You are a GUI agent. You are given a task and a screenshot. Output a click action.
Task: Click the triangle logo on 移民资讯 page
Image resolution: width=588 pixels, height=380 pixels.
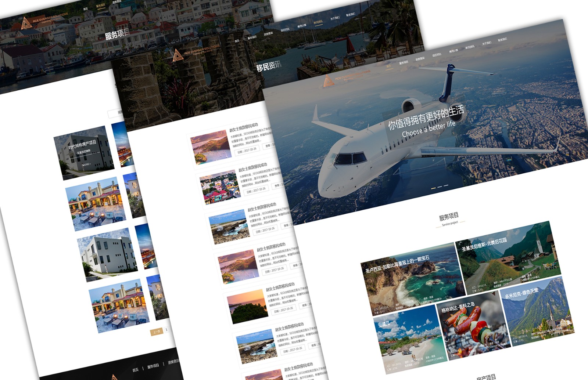pyautogui.click(x=178, y=55)
